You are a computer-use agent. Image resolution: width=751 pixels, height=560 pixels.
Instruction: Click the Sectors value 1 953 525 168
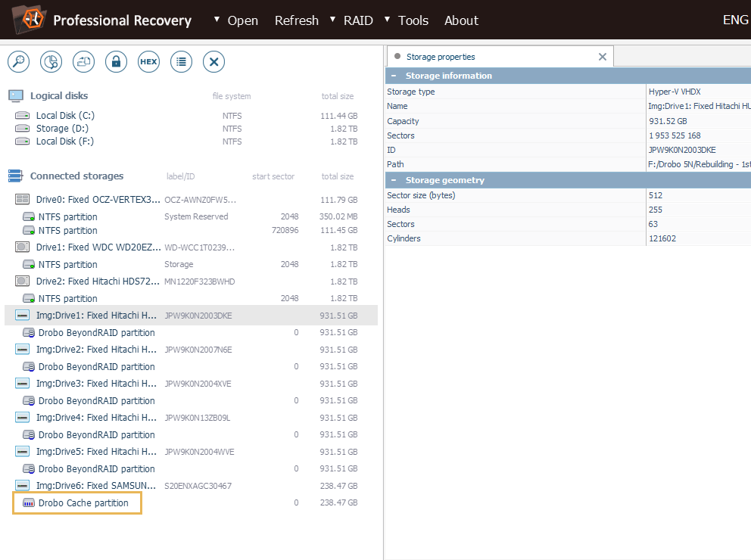(x=675, y=135)
